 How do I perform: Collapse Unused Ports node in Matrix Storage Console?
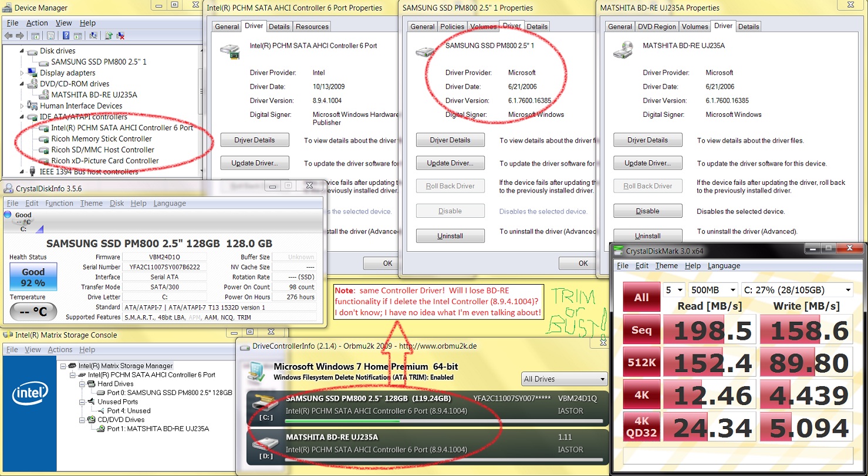point(82,402)
